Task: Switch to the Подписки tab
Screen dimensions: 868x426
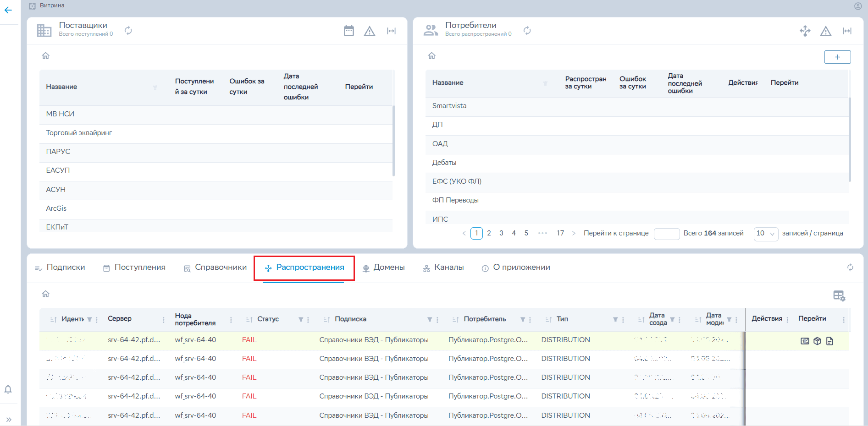Action: click(60, 268)
